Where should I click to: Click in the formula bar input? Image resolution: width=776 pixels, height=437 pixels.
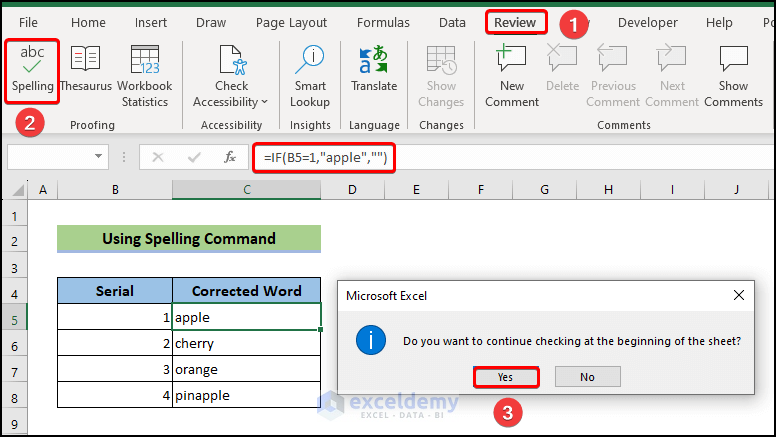tap(512, 157)
